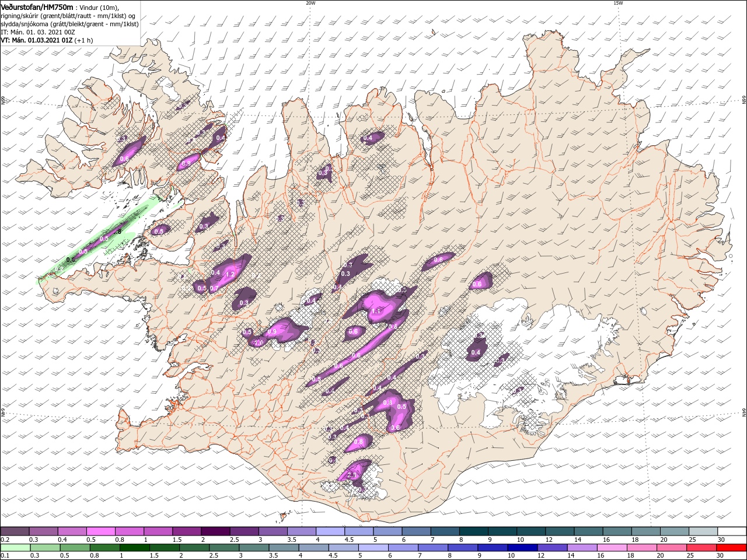747x560 pixels.
Task: Select snow scale swatch labeled 0.2
Action: 15,531
